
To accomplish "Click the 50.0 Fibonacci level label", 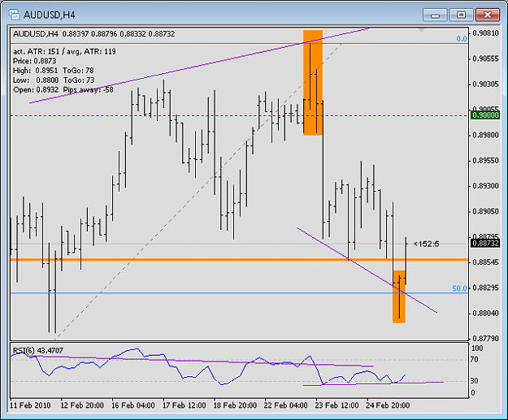I will 459,288.
